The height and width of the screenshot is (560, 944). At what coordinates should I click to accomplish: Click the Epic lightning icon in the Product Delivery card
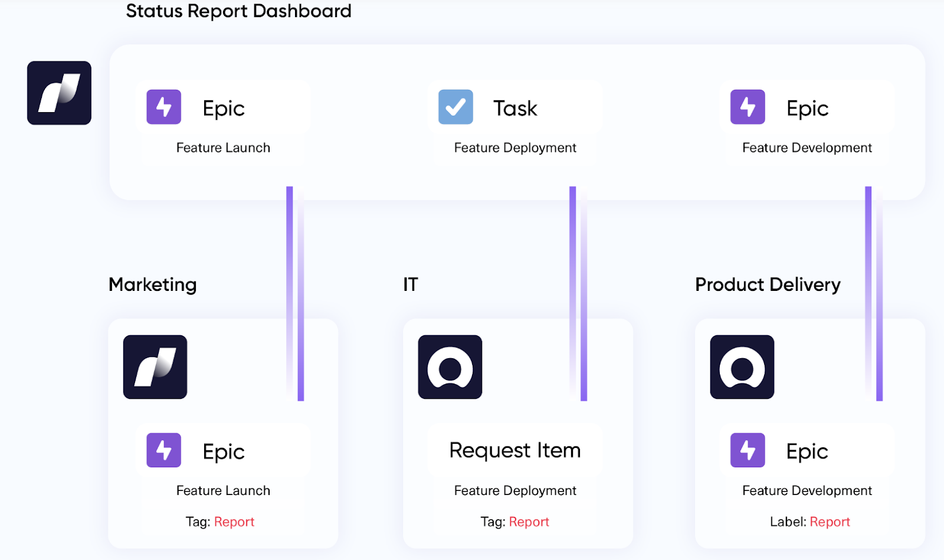748,450
